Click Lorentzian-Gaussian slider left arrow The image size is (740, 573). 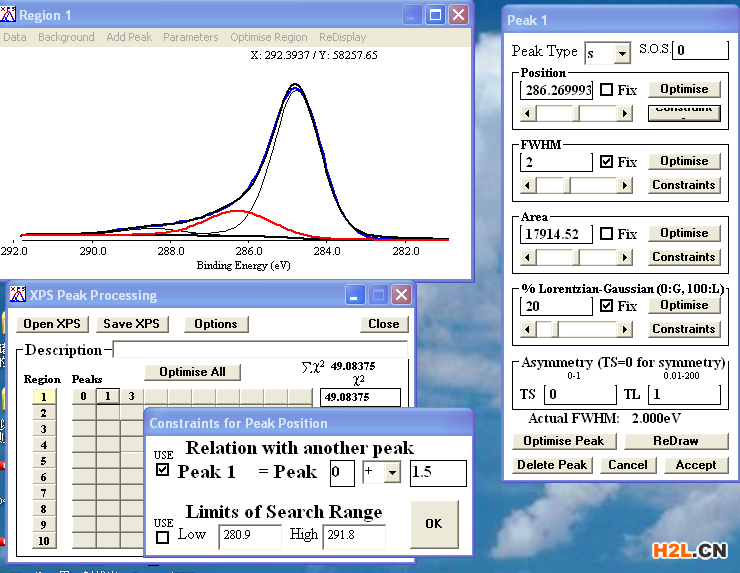528,329
